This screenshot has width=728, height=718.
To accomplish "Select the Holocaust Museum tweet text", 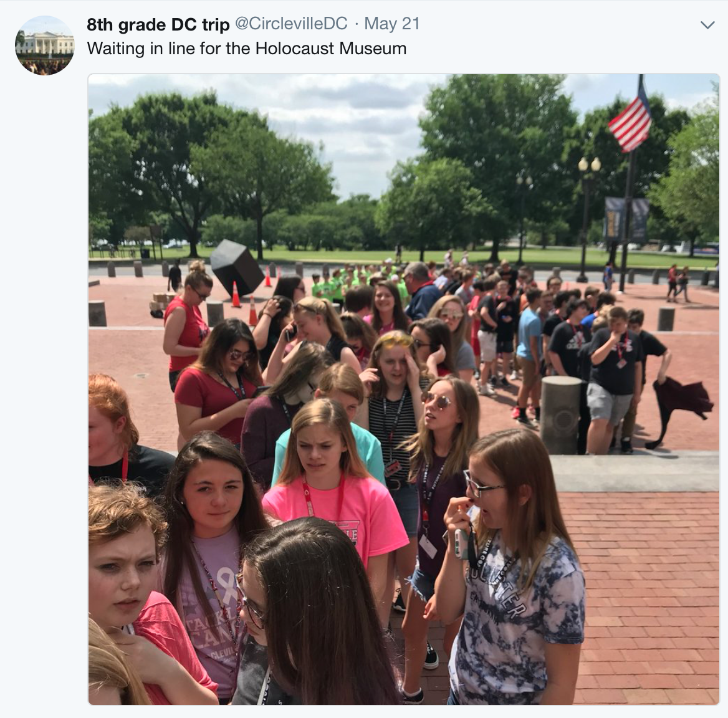I will coord(247,48).
